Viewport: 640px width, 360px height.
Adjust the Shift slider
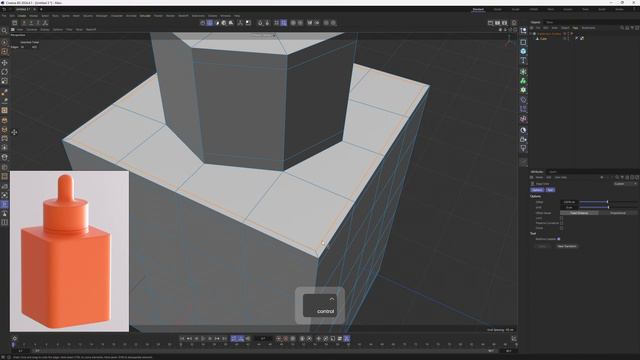point(608,207)
